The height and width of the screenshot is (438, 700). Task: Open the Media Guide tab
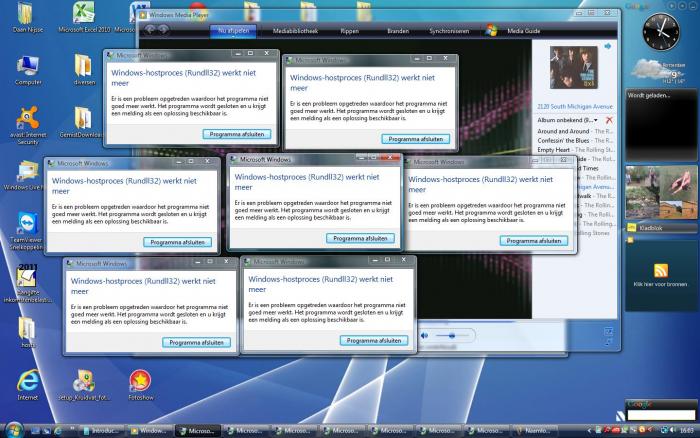(x=523, y=31)
